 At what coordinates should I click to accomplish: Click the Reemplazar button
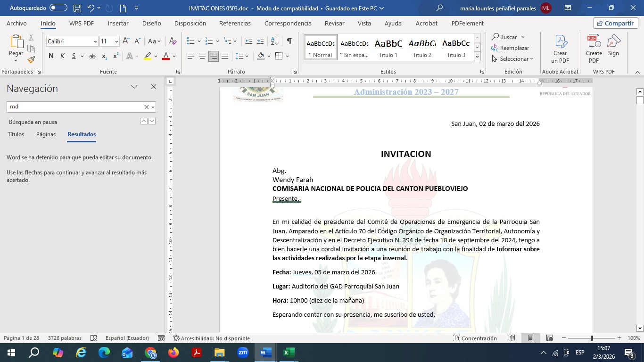coord(510,48)
